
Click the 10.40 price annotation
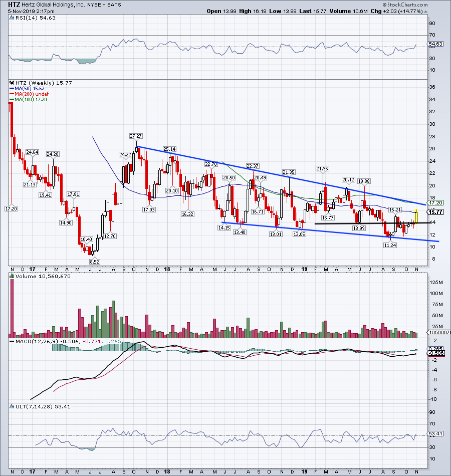point(86,239)
